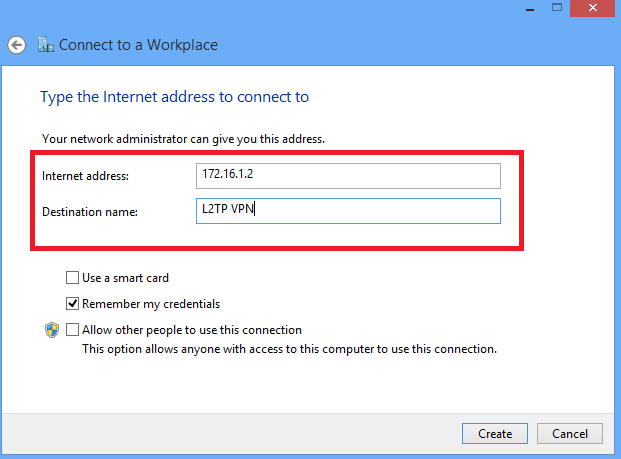Uncheck the Remember my credentials checkbox
This screenshot has height=459, width=621.
click(x=72, y=304)
